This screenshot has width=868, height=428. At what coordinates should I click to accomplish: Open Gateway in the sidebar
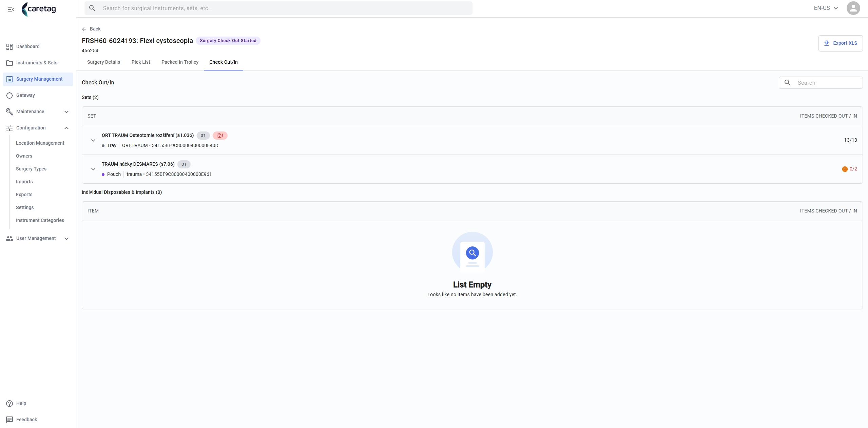coord(38,96)
